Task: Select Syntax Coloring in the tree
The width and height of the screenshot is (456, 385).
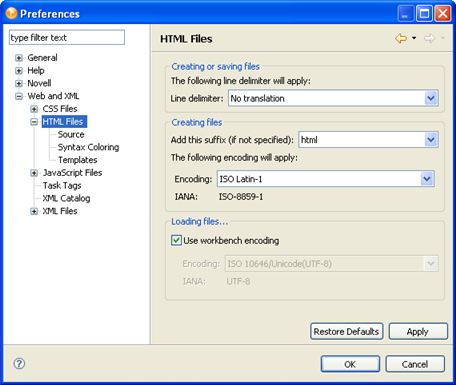Action: (88, 147)
